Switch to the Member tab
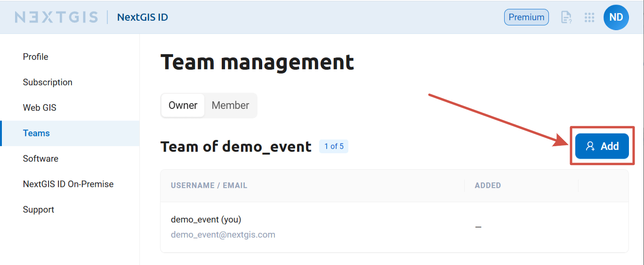The height and width of the screenshot is (265, 644). (x=231, y=105)
